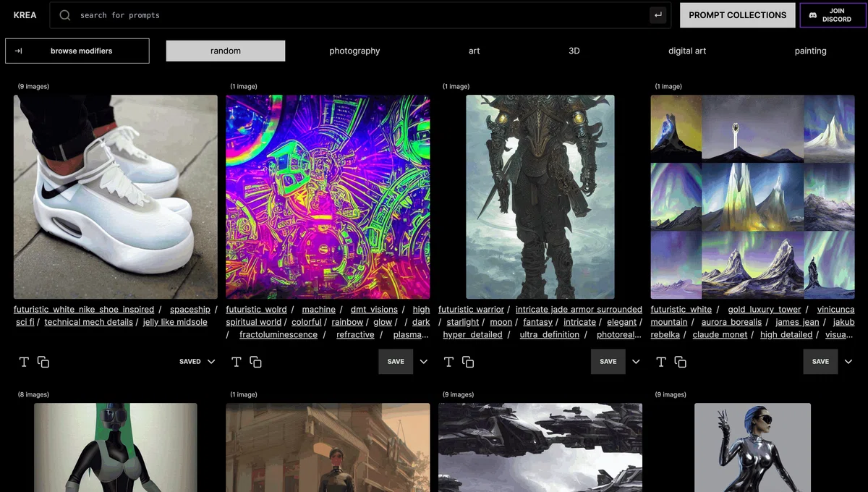Viewport: 868px width, 492px height.
Task: Save the gold luxury tower prompt
Action: tap(820, 362)
